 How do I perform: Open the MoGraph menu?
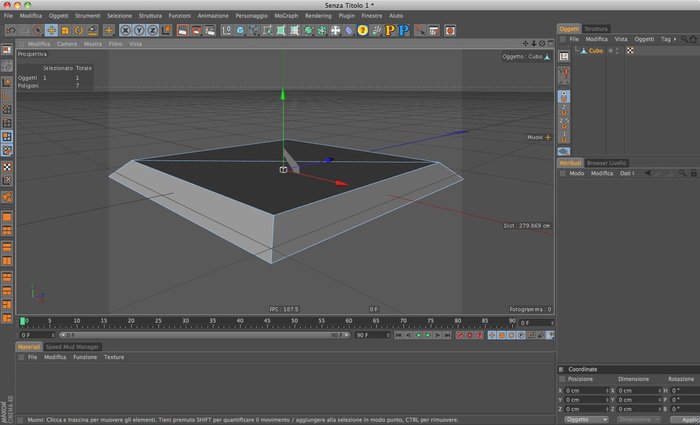click(x=286, y=16)
